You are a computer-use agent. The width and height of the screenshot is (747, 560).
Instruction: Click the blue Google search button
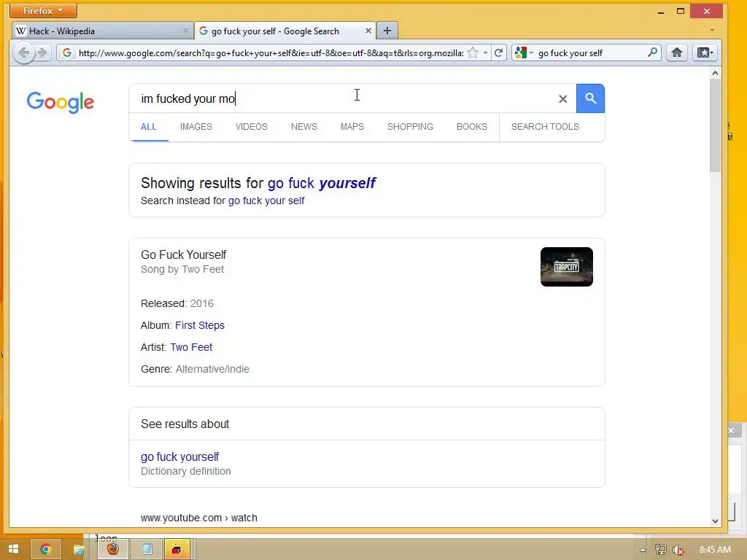(590, 98)
